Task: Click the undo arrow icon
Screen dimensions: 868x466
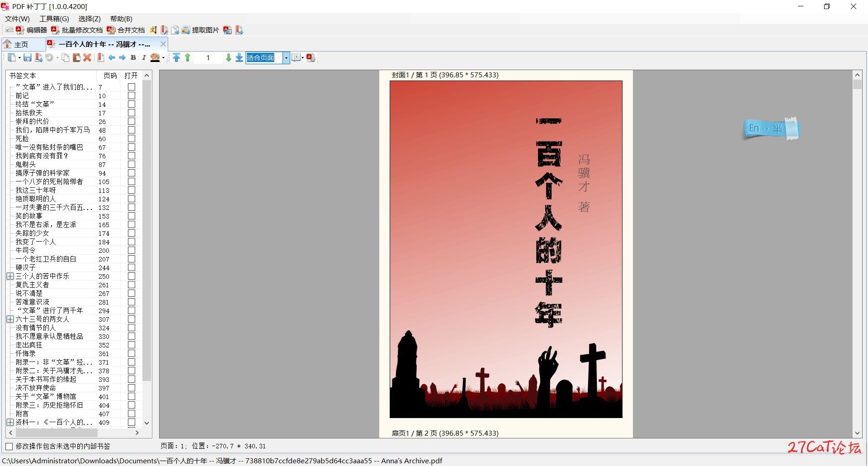Action: [49, 57]
